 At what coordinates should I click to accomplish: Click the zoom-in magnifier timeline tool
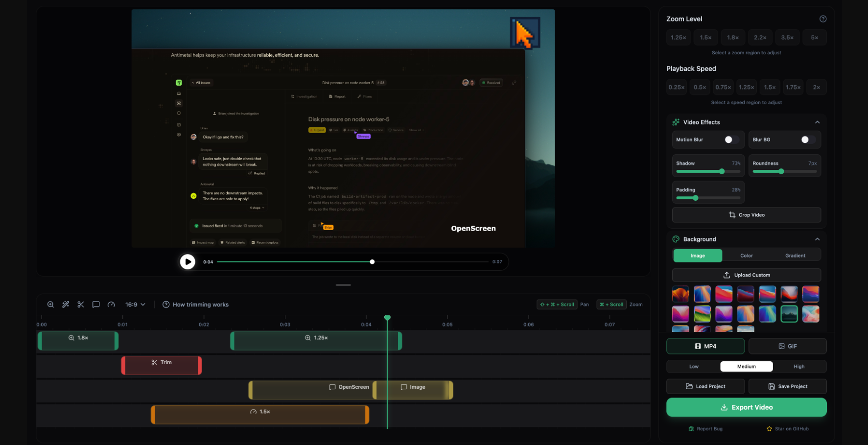coord(50,304)
